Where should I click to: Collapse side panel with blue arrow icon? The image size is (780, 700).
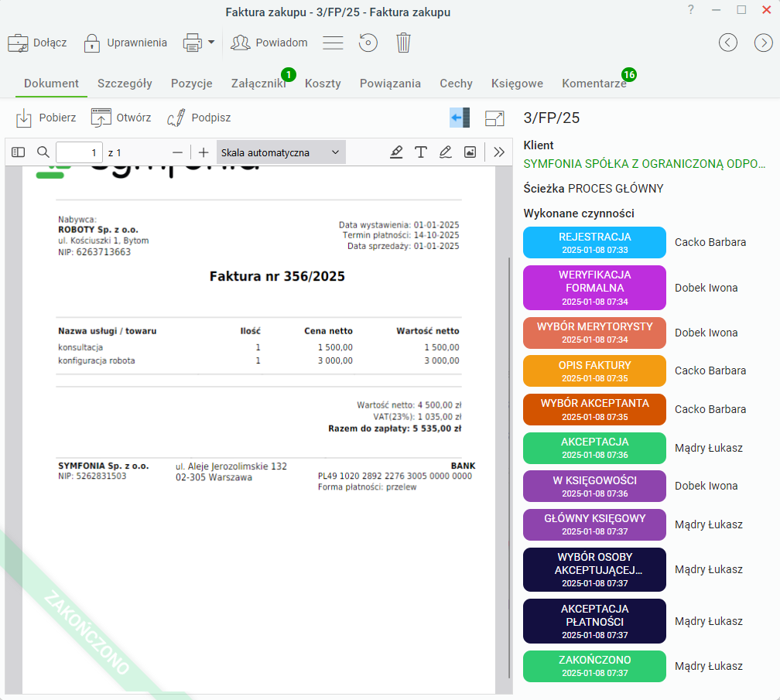[460, 118]
